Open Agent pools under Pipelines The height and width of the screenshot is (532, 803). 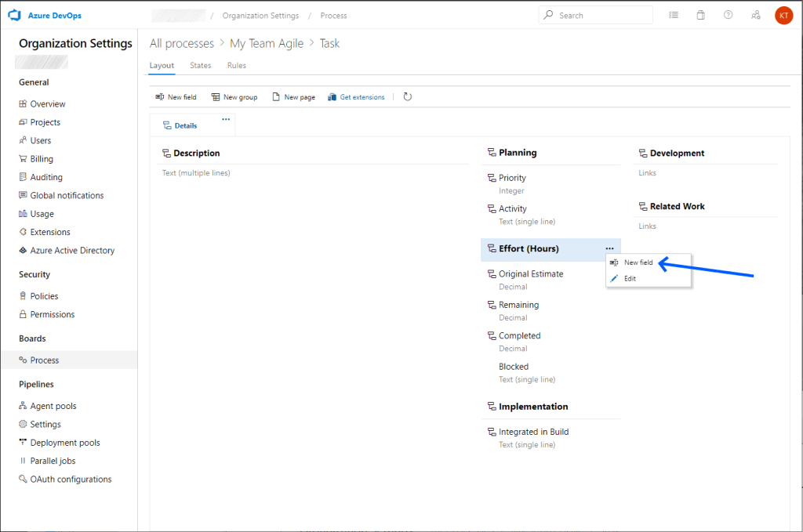[x=53, y=406]
